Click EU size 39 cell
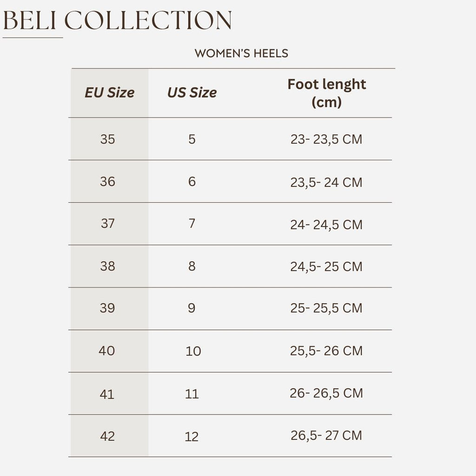 point(107,308)
